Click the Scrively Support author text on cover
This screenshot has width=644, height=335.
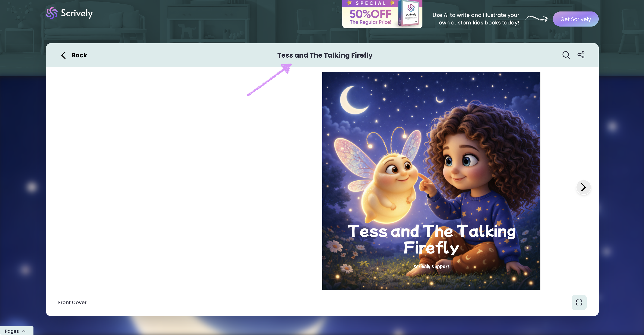pos(431,267)
